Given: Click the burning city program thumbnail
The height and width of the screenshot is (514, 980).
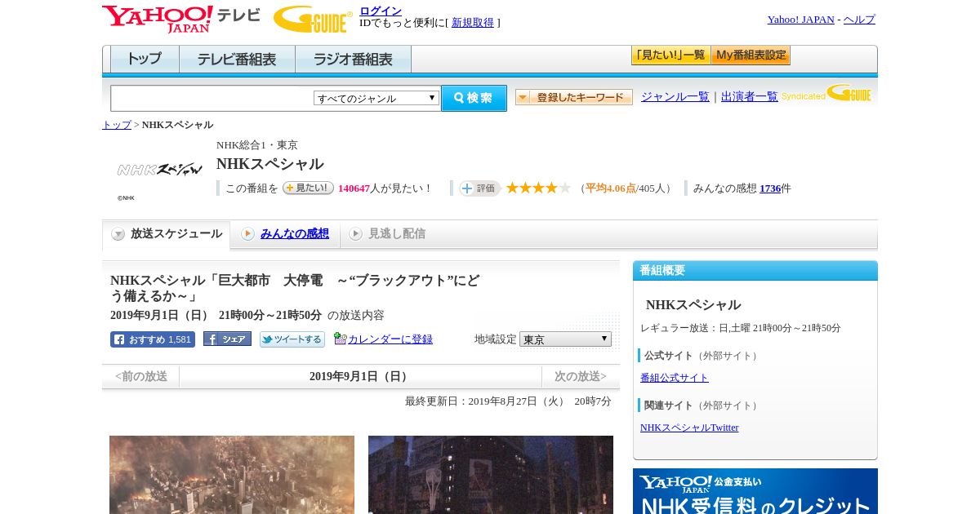Looking at the screenshot, I should coord(232,475).
